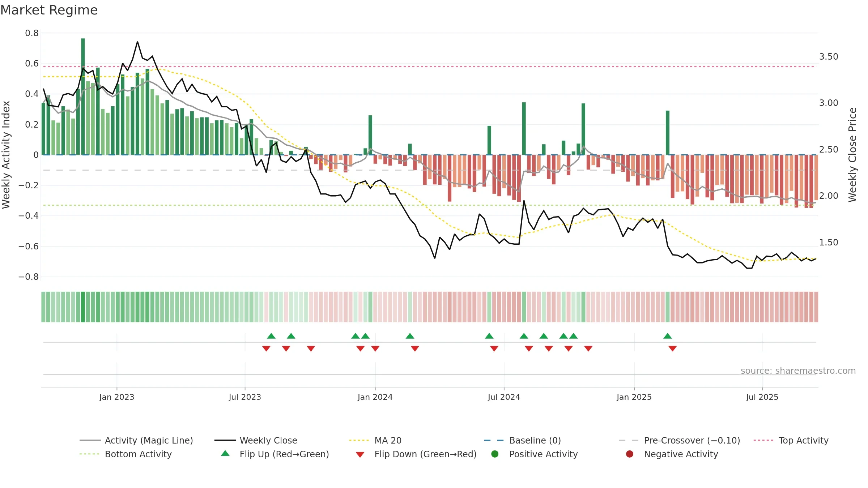Click the Jan 2024 axis label
The height and width of the screenshot is (488, 868).
(375, 397)
